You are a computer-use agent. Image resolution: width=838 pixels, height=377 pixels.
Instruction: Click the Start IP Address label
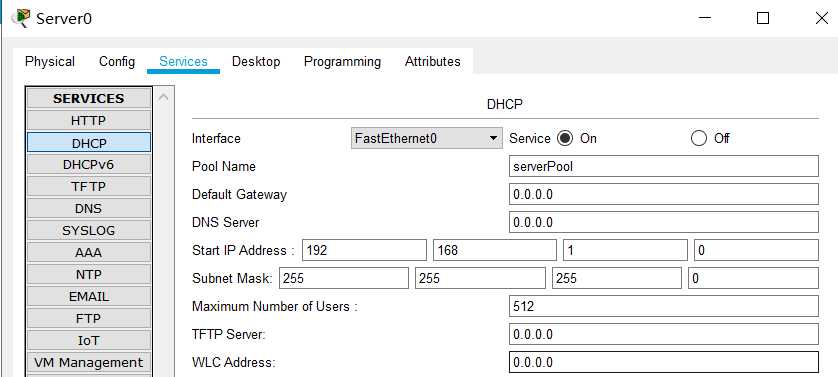pyautogui.click(x=243, y=250)
